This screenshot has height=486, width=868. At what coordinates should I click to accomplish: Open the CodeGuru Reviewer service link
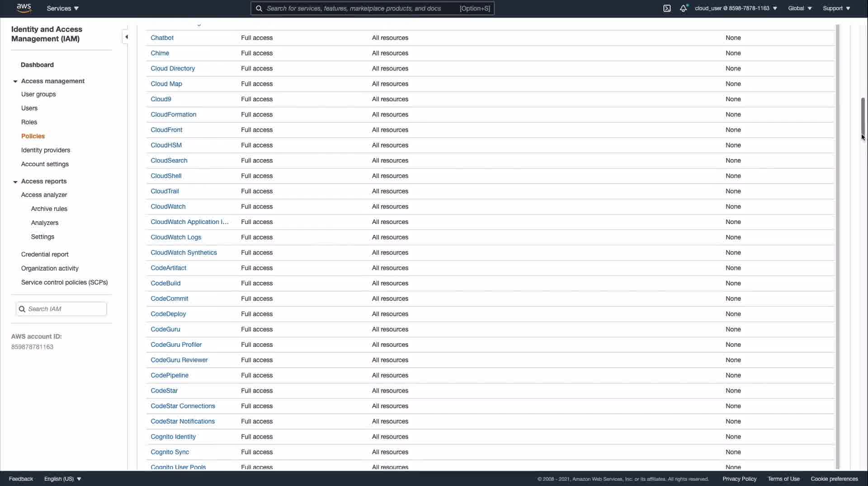click(x=179, y=360)
